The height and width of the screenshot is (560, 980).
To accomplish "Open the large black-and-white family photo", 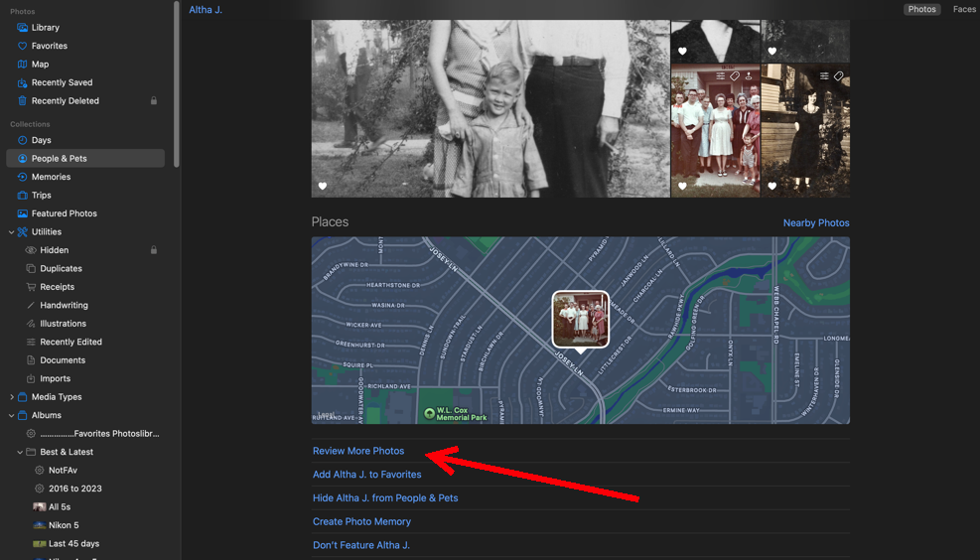I will [x=490, y=108].
